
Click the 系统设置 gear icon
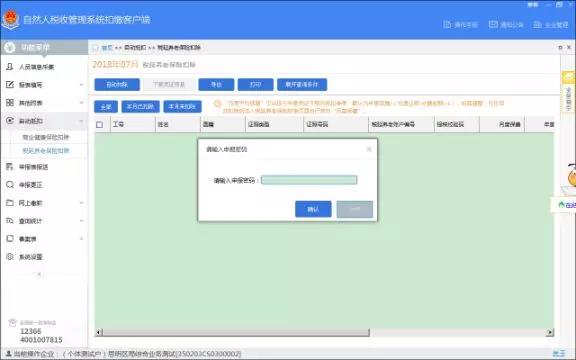pos(10,256)
